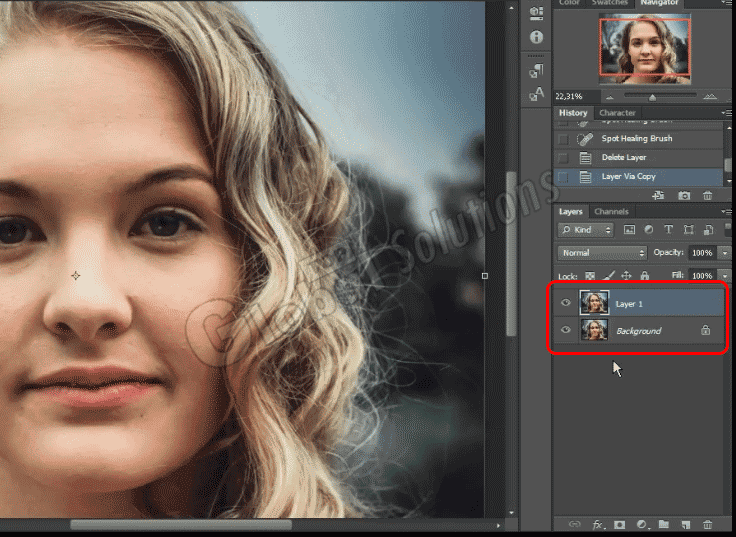736x537 pixels.
Task: Open the Fill slider dropdown arrow
Action: (x=725, y=276)
